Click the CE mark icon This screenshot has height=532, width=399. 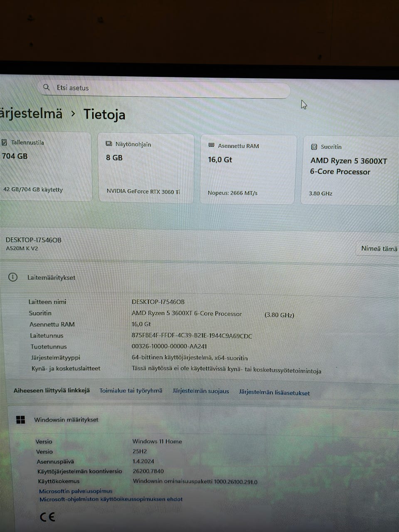pyautogui.click(x=47, y=517)
